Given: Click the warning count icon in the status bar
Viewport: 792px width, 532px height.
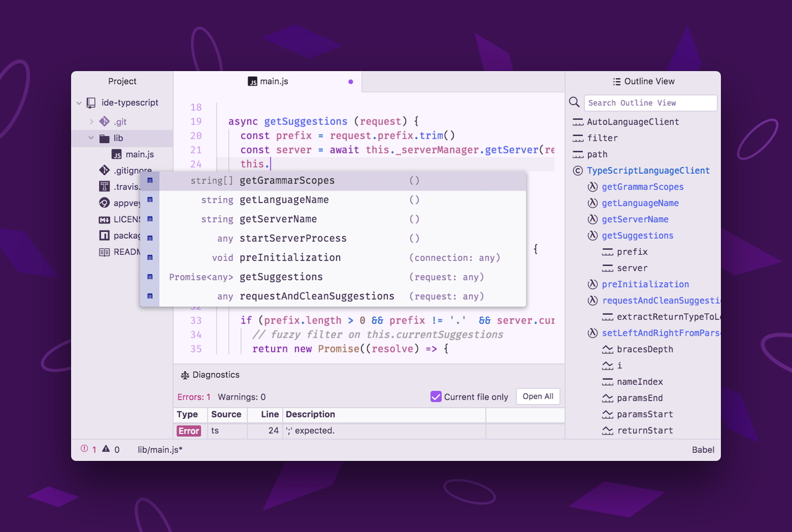Looking at the screenshot, I should point(106,450).
